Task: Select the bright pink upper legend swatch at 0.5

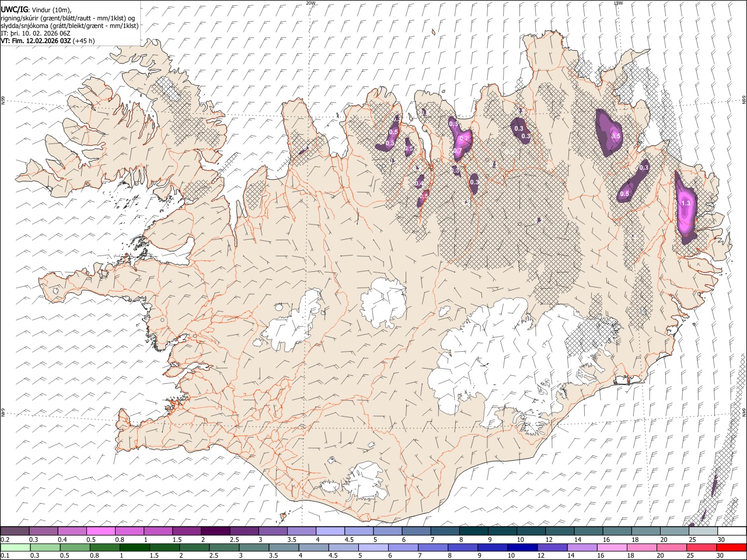Action: point(100,531)
